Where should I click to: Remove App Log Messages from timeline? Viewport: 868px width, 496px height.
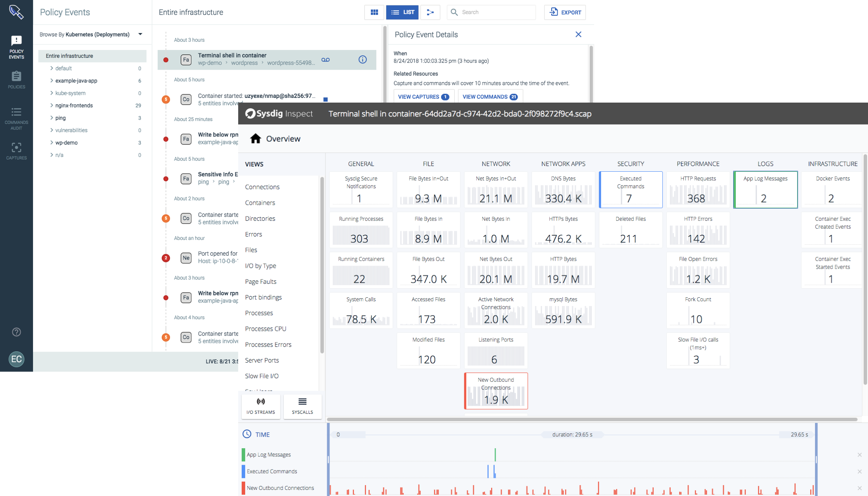[859, 455]
